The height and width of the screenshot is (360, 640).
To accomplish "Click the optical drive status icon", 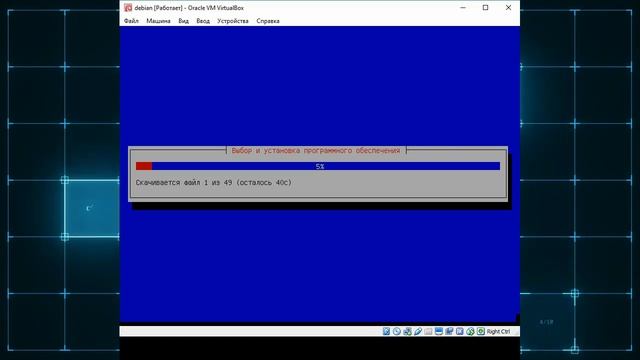I will [x=397, y=331].
